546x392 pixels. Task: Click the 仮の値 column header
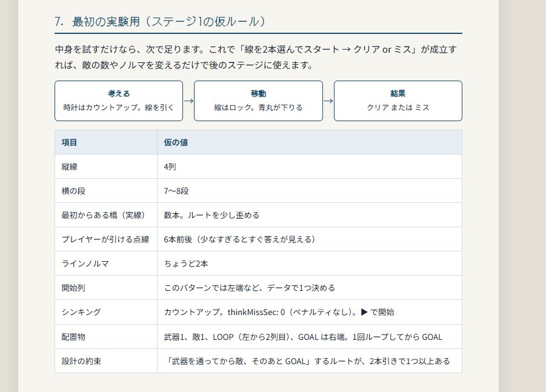[x=310, y=142]
